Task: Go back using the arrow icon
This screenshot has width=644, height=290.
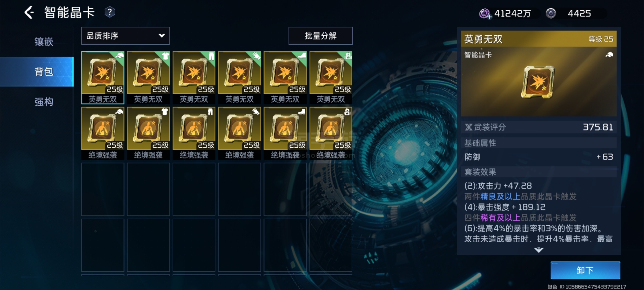Action: [x=29, y=13]
